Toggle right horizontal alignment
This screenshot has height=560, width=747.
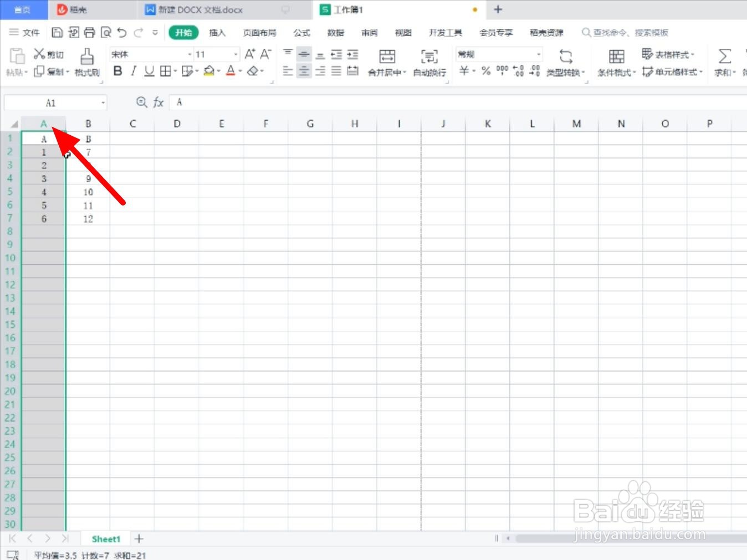(320, 71)
